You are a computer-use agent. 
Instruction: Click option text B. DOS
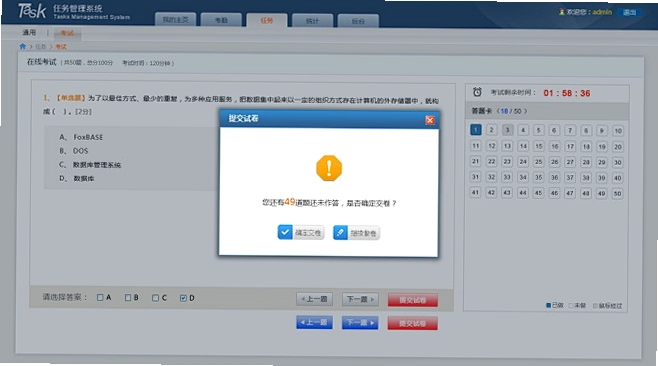73,151
